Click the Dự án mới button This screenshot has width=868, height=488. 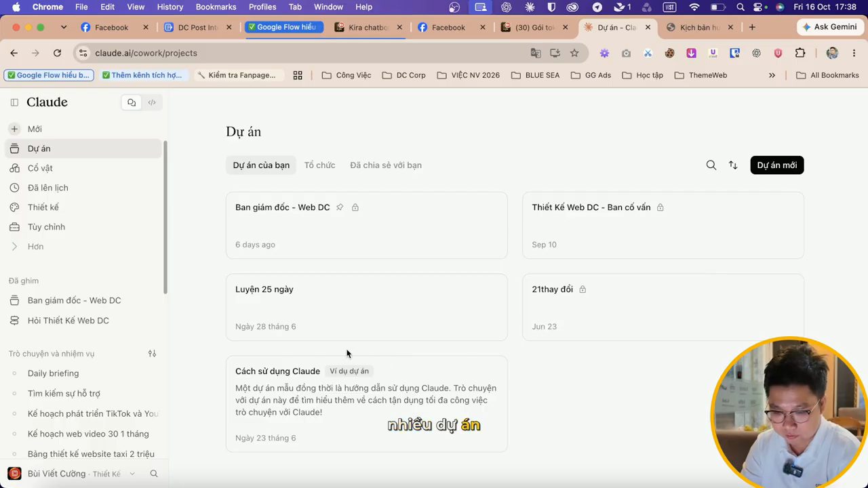[x=777, y=165]
